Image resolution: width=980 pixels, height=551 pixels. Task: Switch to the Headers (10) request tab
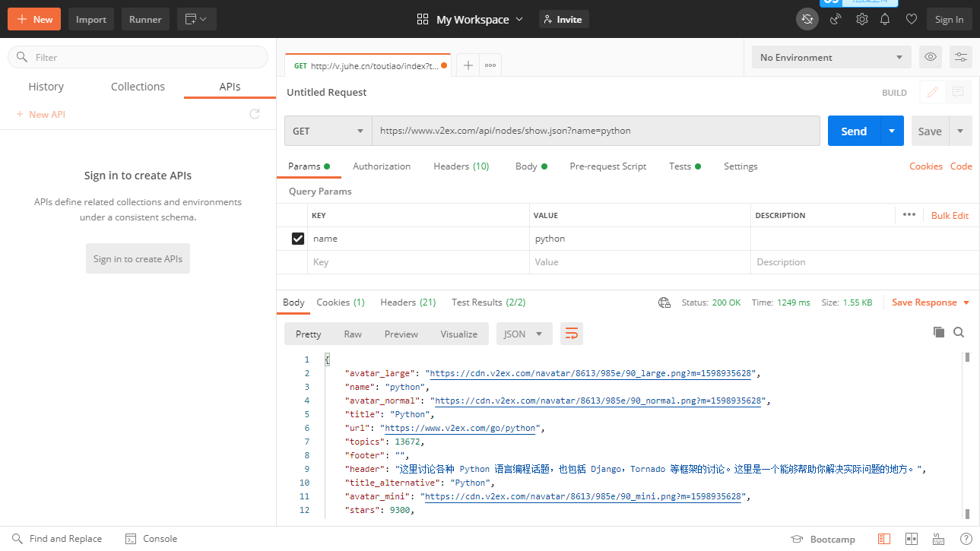pyautogui.click(x=461, y=166)
